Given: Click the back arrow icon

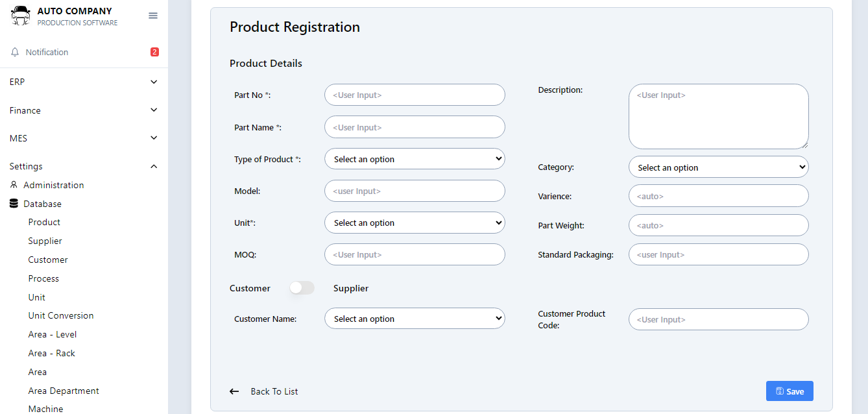Looking at the screenshot, I should (x=234, y=391).
